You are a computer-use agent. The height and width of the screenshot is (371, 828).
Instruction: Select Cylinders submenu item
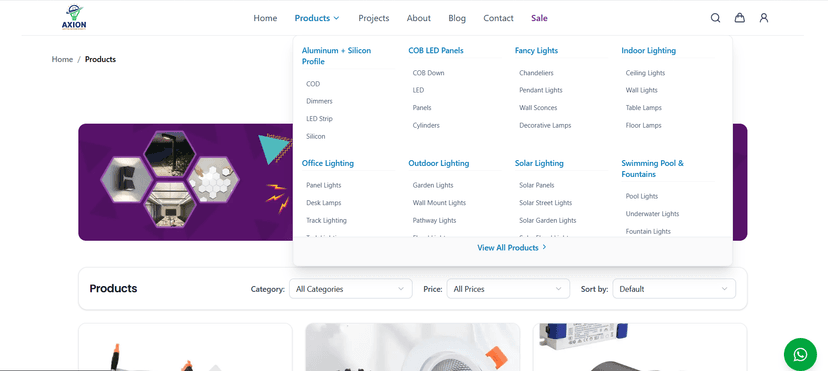pos(426,126)
